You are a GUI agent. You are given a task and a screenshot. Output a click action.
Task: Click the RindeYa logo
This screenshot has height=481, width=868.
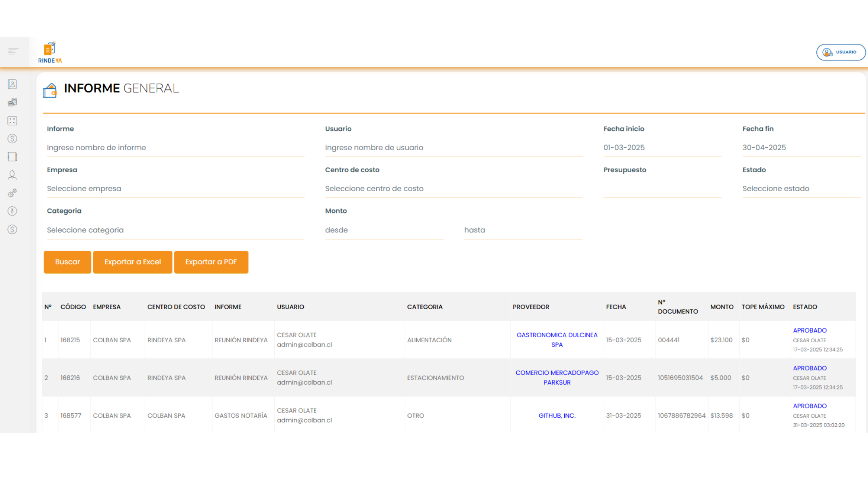(50, 52)
